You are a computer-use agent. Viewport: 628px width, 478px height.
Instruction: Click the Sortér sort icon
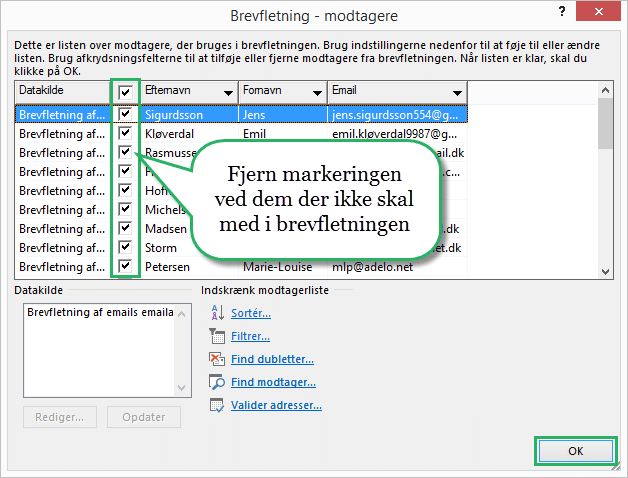[x=217, y=313]
